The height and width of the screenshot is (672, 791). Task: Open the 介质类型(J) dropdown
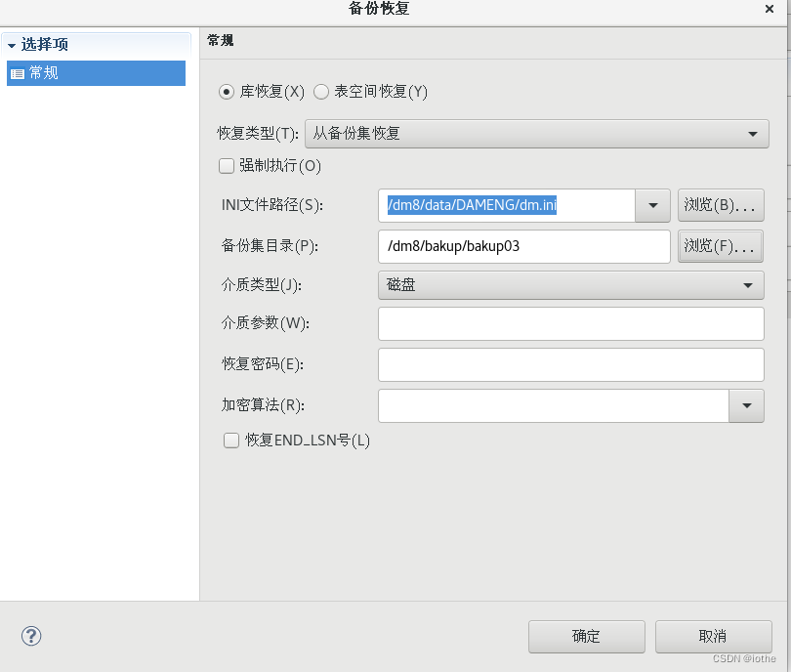click(571, 285)
